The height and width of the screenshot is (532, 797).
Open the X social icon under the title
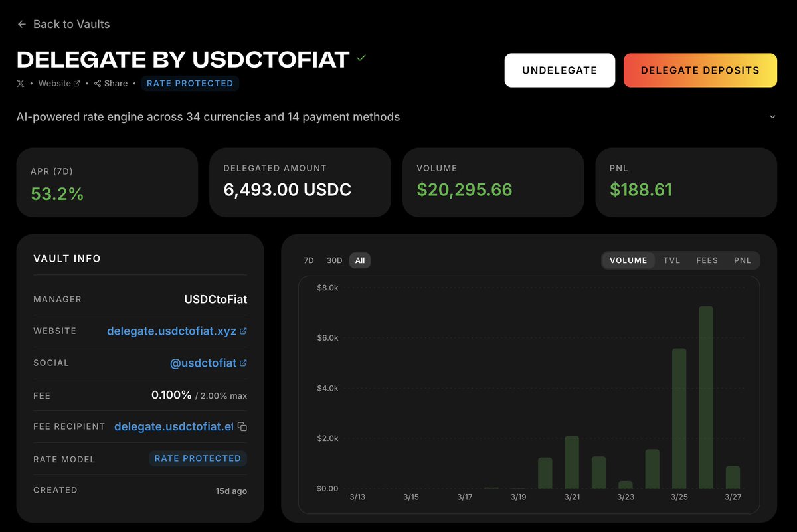coord(21,84)
